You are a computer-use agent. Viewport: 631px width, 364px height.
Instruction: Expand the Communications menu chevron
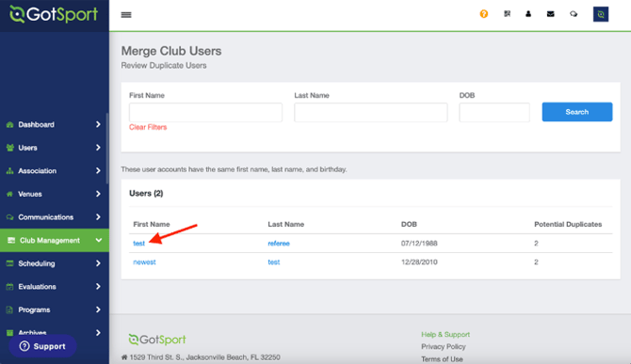[98, 217]
